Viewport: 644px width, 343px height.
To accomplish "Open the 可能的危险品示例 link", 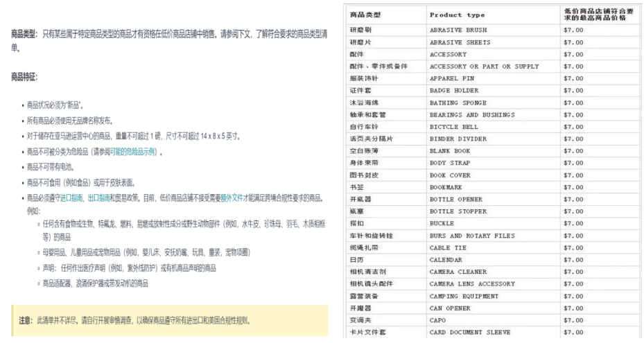I will (133, 152).
